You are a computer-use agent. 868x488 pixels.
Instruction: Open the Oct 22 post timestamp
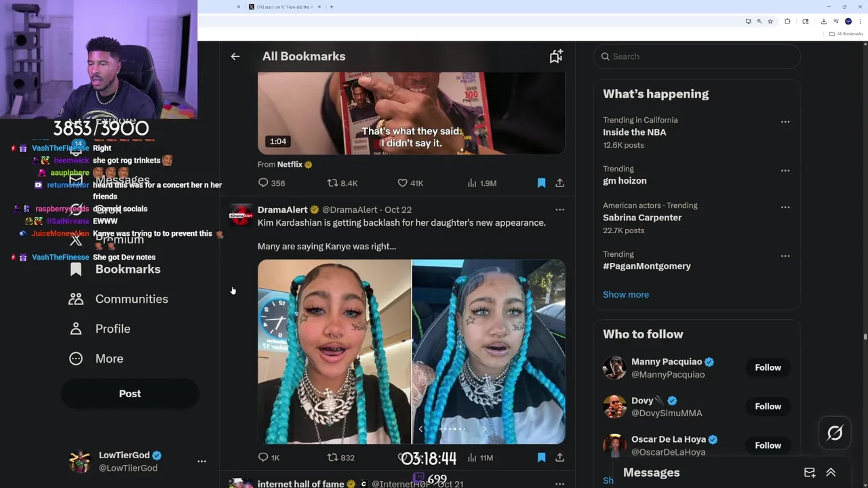pos(397,209)
